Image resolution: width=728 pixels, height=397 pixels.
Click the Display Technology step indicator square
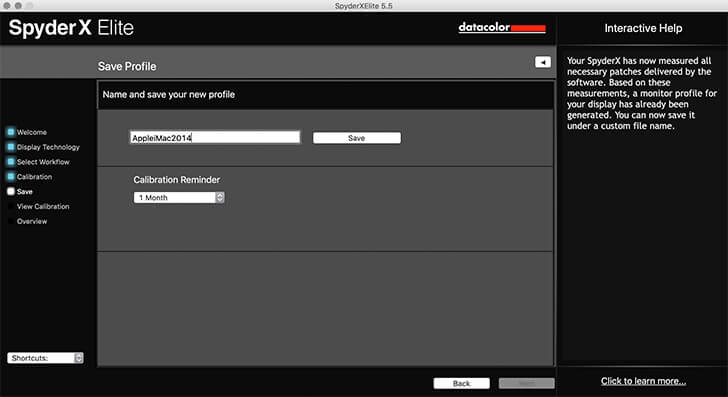[11, 147]
